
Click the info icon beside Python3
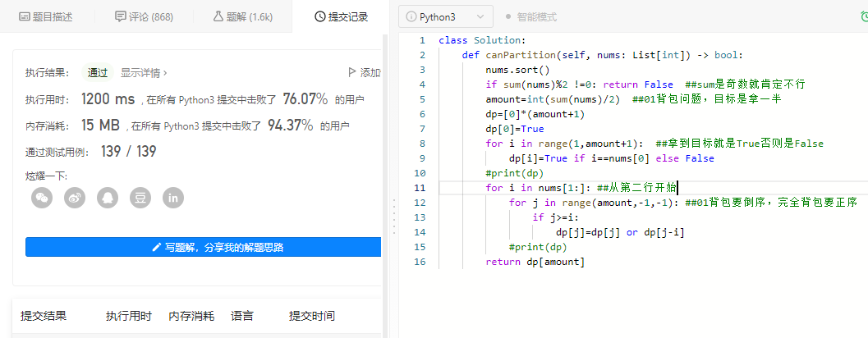pyautogui.click(x=411, y=16)
